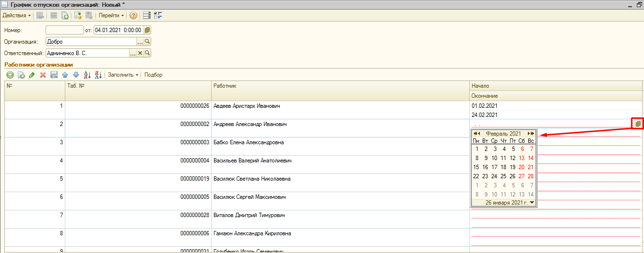
Task: Click the date field showing 04.01.2021 0:00:00
Action: pos(119,30)
